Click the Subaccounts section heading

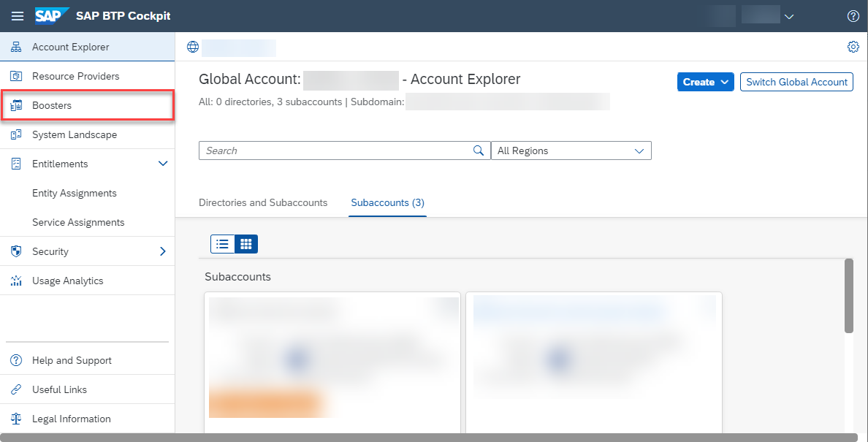pyautogui.click(x=237, y=277)
